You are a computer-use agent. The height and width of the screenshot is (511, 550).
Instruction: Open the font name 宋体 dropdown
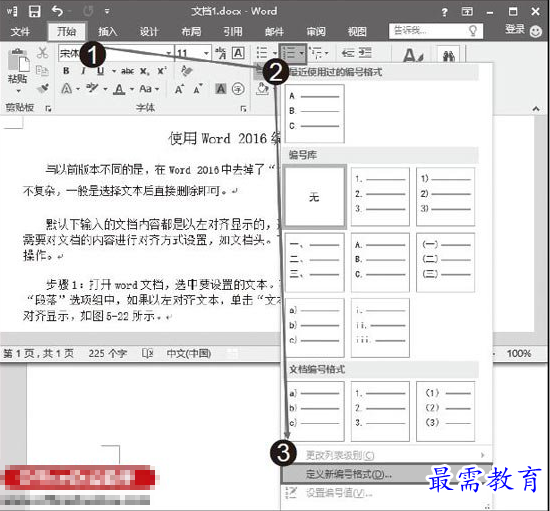[169, 53]
